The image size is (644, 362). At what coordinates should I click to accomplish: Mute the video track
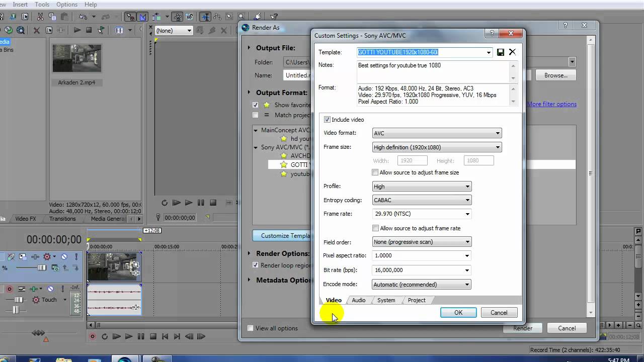(x=64, y=257)
